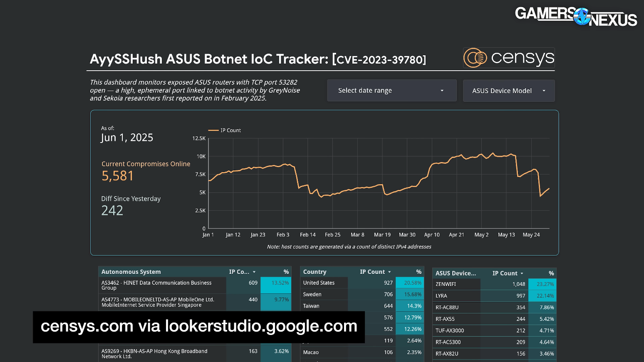Screen dimensions: 644x362
Task: Select the AS4773 - MOBILEONELTD row
Action: [195, 302]
